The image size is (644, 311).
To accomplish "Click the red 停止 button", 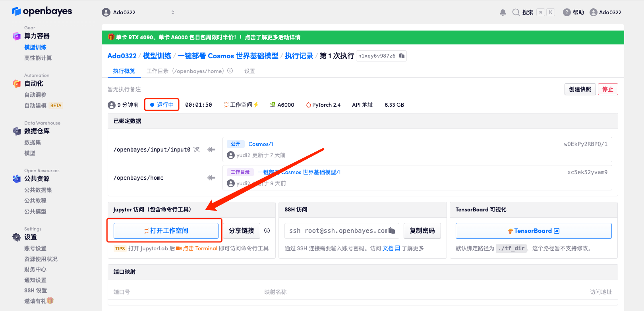I will tap(607, 89).
